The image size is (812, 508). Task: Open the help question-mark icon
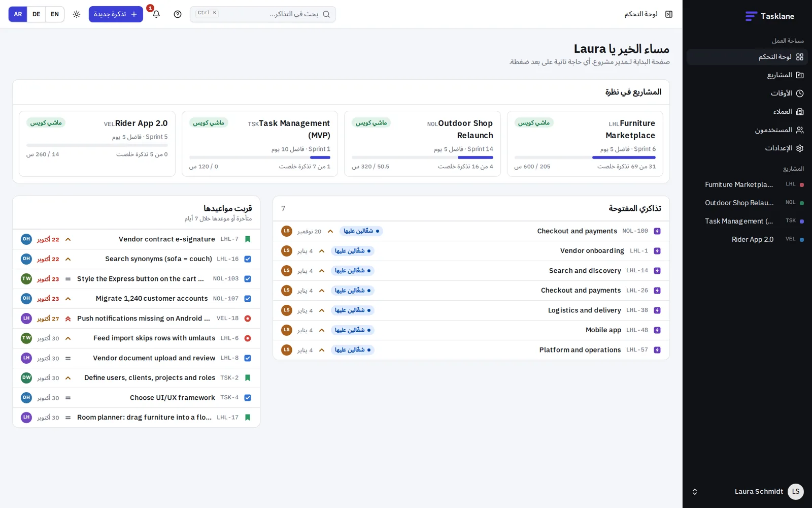tap(178, 14)
